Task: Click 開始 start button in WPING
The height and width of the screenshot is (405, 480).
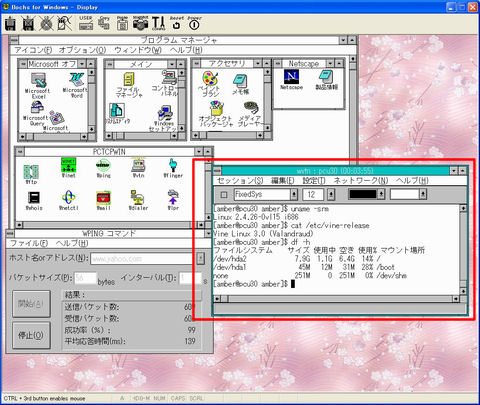Action: [31, 304]
